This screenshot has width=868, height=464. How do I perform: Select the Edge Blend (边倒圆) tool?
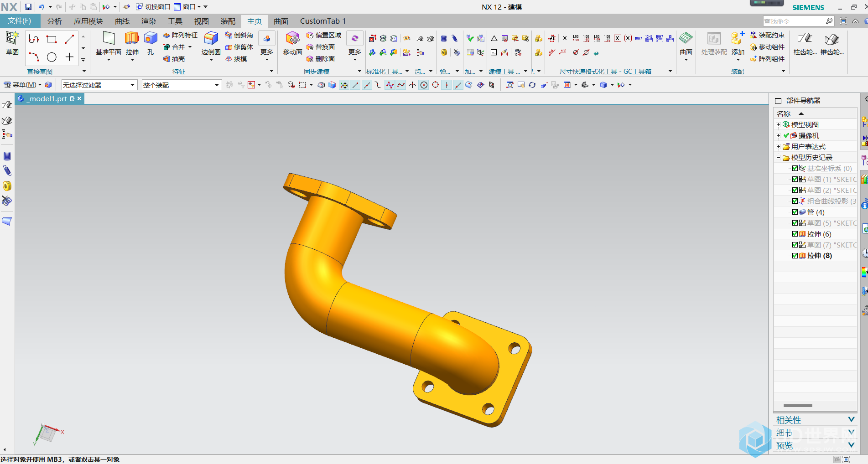[211, 43]
